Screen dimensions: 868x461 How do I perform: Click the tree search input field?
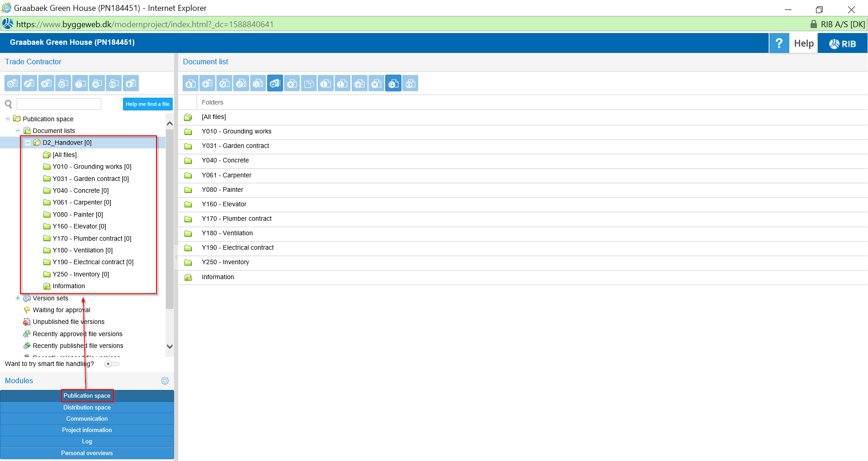[x=59, y=104]
